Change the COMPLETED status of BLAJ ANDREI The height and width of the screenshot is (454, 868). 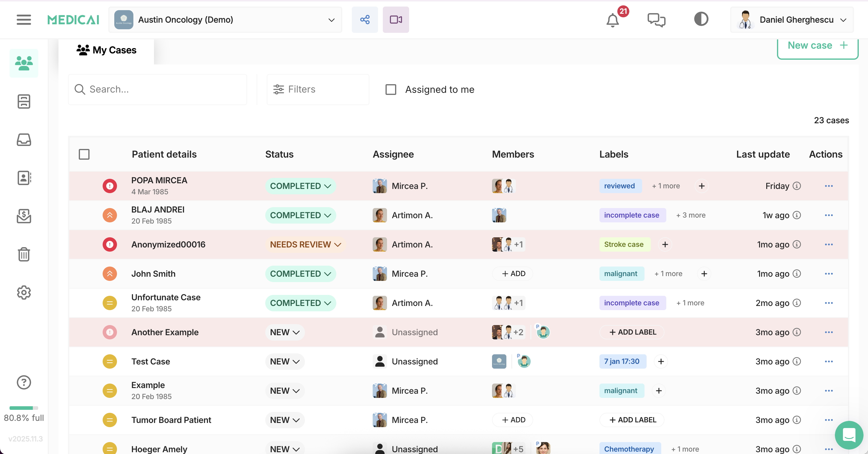(x=300, y=215)
